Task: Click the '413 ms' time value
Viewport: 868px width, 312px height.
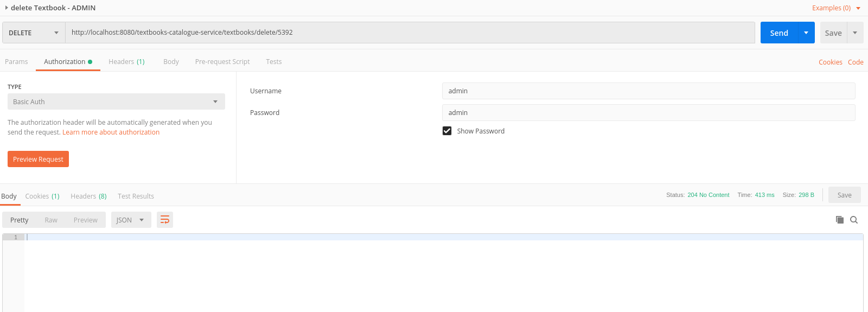Action: click(x=765, y=195)
